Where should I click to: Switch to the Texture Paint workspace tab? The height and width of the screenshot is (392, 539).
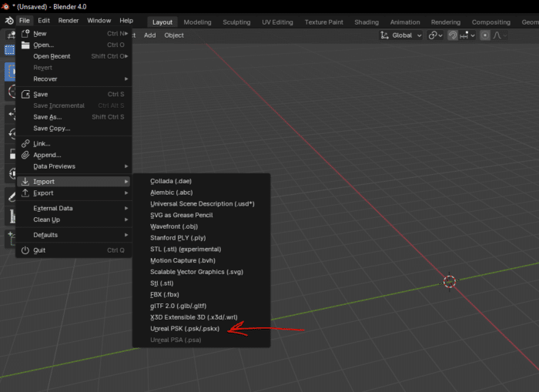[324, 22]
